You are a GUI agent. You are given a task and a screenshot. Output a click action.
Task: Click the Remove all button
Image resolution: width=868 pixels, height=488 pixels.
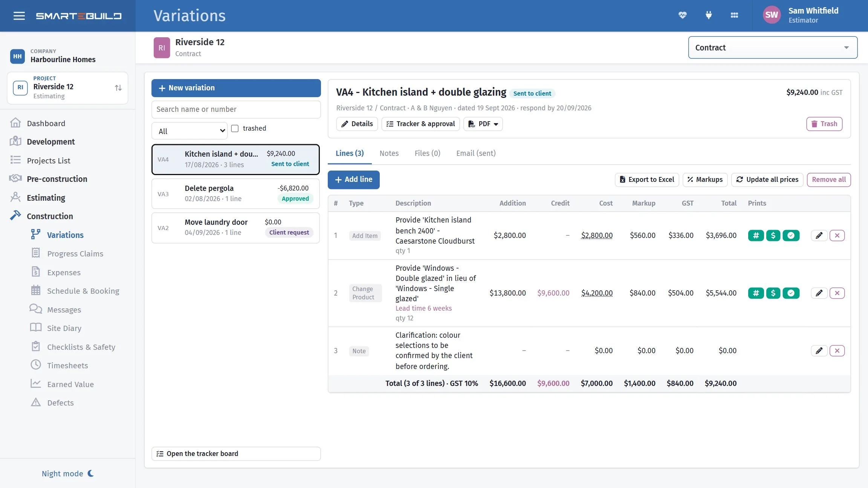(829, 180)
